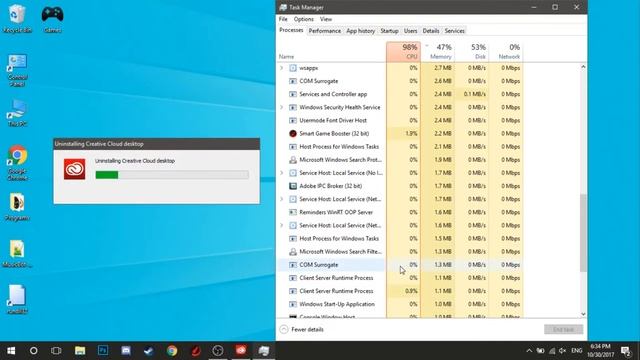Open the volume control in system tray

pos(562,351)
